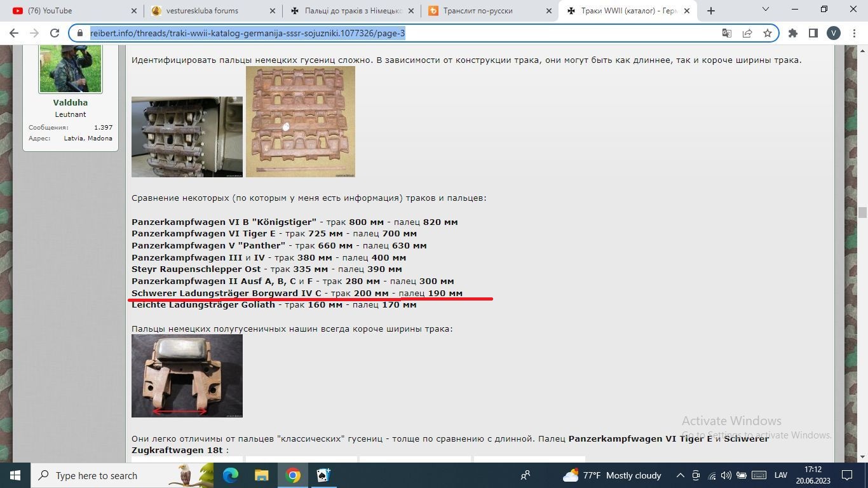Image resolution: width=868 pixels, height=488 pixels.
Task: Show hidden system tray icons
Action: tap(680, 475)
